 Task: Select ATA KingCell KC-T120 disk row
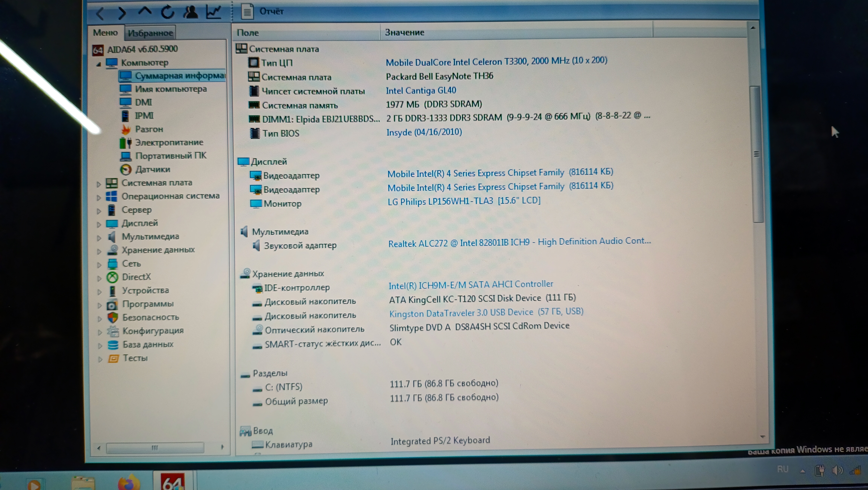[x=414, y=300]
